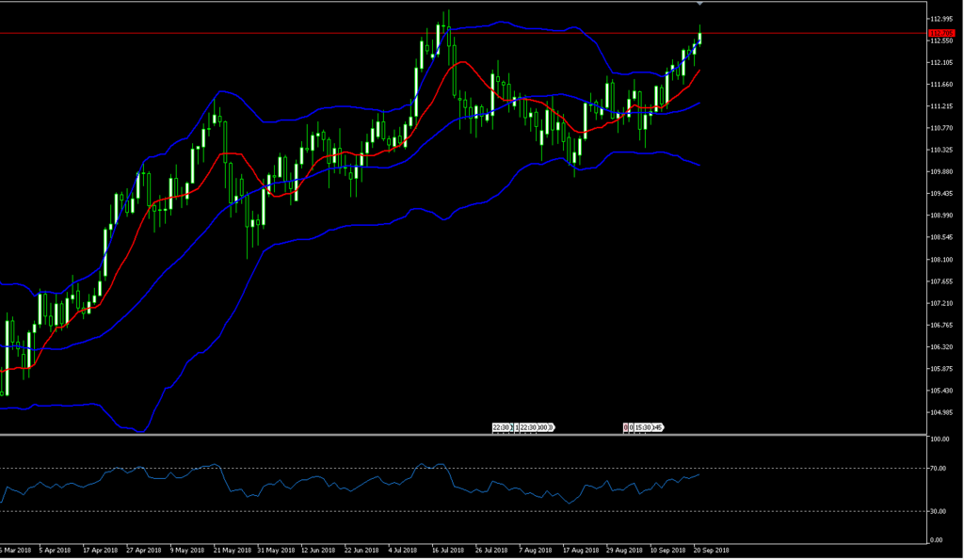The height and width of the screenshot is (560, 964).
Task: Click the 112.550 price scale label
Action: click(941, 41)
